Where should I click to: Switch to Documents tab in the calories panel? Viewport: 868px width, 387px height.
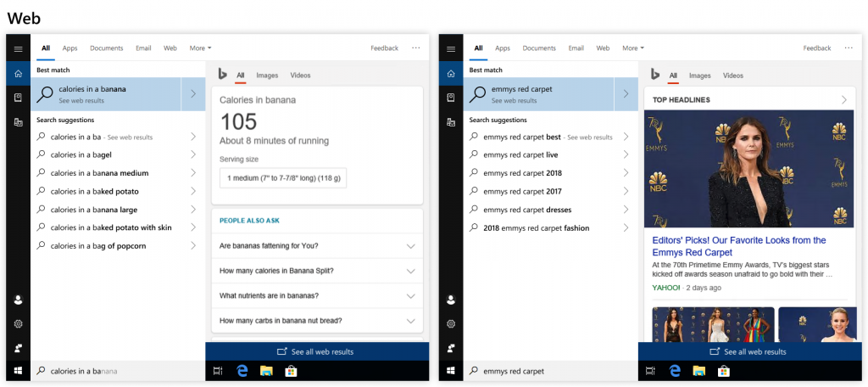point(107,48)
